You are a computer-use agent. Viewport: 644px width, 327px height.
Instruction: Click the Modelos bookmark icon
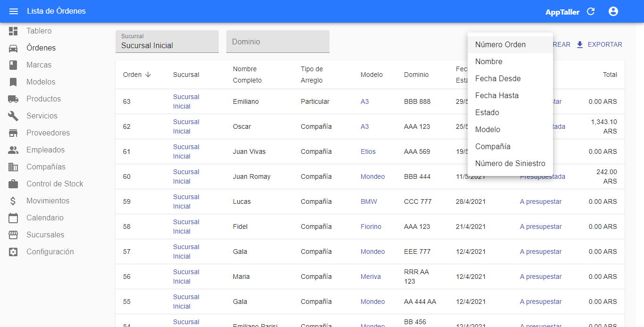click(13, 82)
